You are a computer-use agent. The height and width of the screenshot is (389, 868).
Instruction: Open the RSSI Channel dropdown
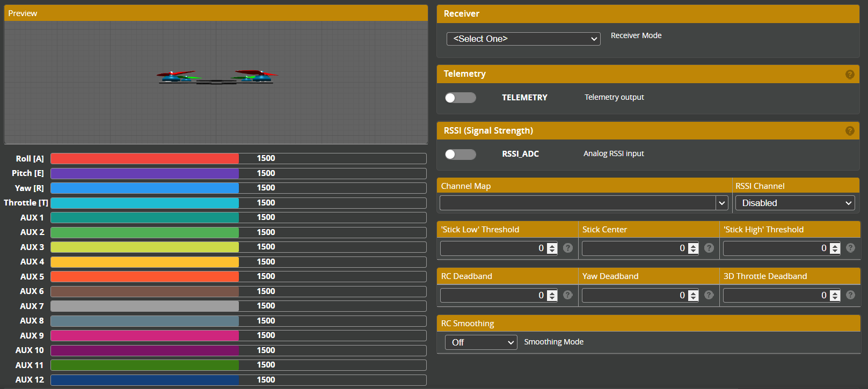[x=794, y=203]
